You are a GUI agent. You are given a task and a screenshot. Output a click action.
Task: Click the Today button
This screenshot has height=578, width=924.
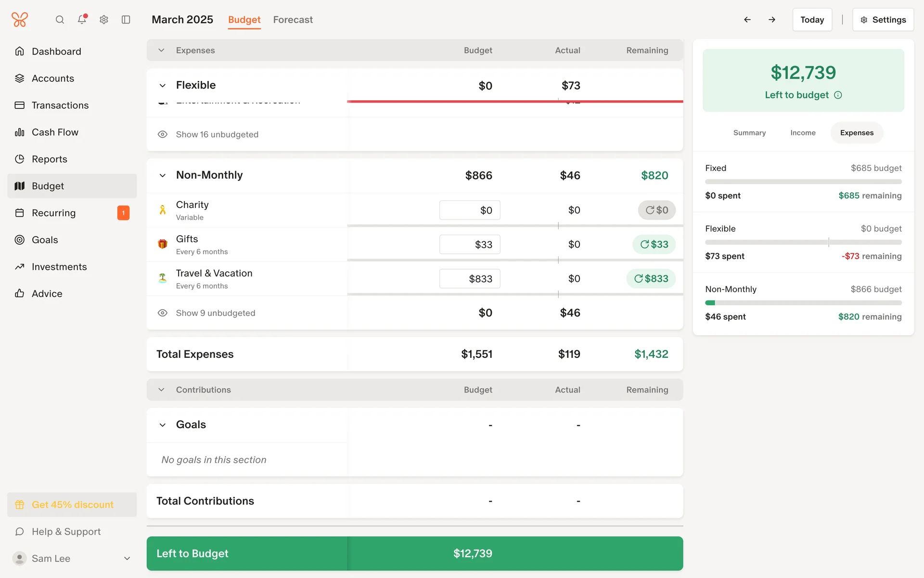[x=812, y=20]
